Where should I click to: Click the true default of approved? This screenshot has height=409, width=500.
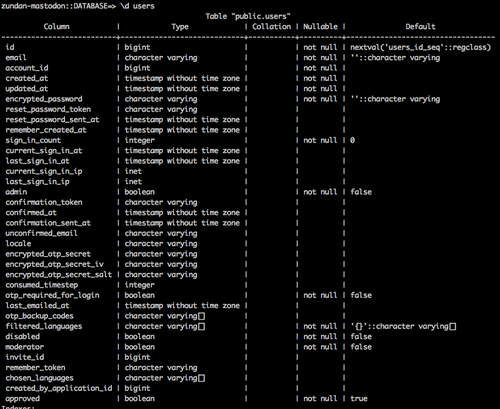(359, 399)
